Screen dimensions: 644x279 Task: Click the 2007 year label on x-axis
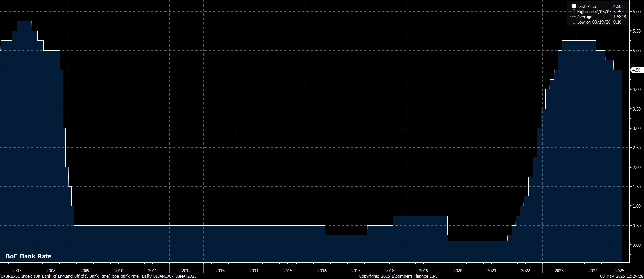click(x=17, y=271)
